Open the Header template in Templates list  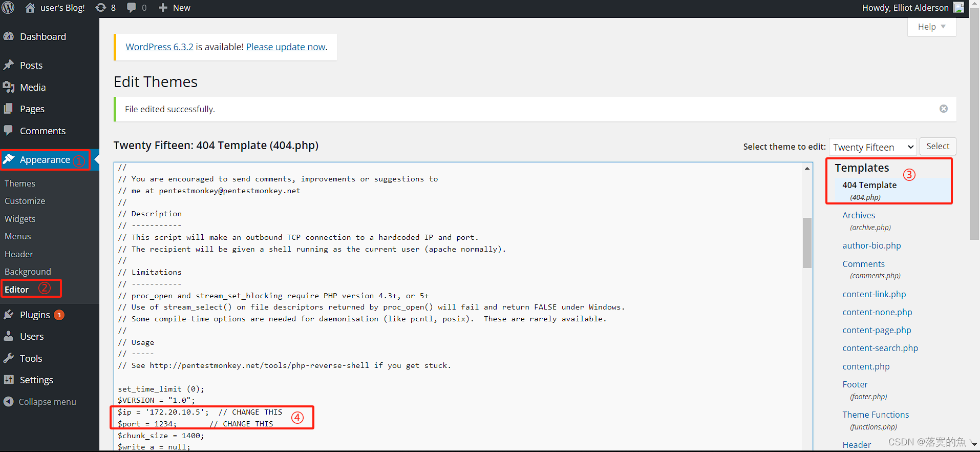click(x=857, y=445)
